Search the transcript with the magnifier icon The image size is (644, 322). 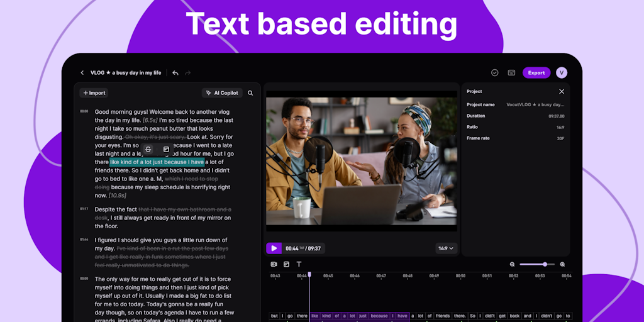point(250,93)
